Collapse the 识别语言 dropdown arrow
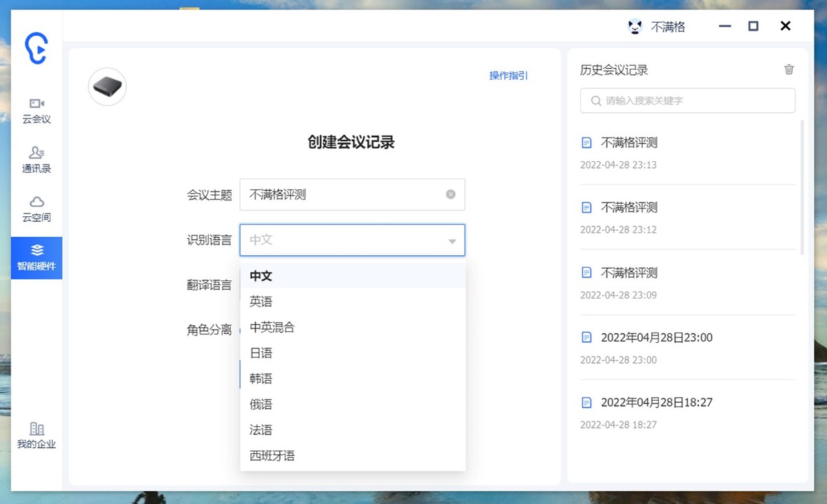This screenshot has width=827, height=504. [x=451, y=240]
